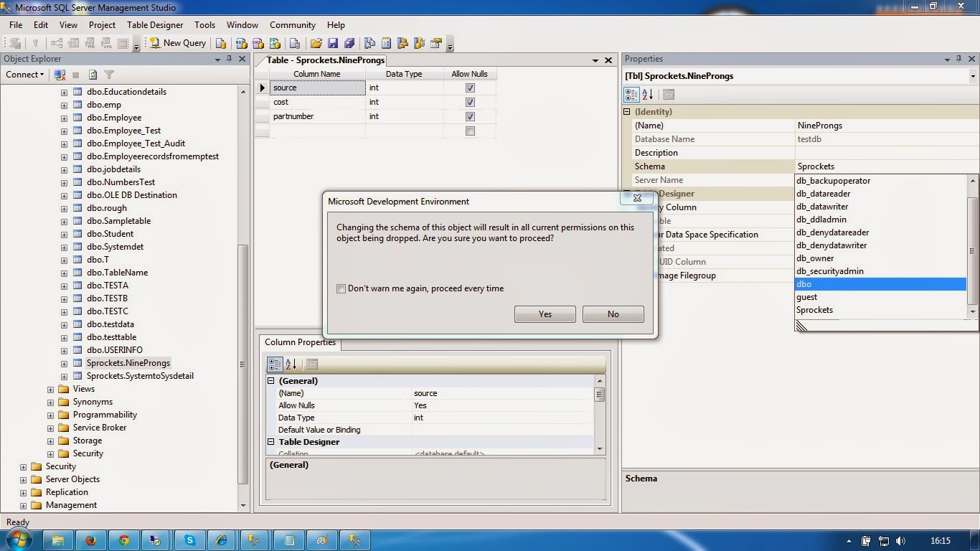The image size is (980, 551).
Task: Expand the Programmability folder
Action: point(49,415)
